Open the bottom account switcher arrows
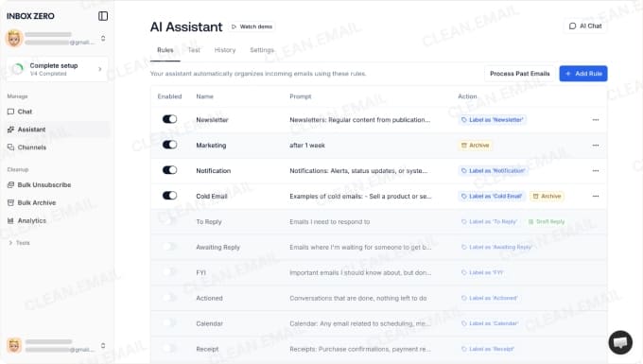Viewport: 643px width, 364px height. point(103,345)
